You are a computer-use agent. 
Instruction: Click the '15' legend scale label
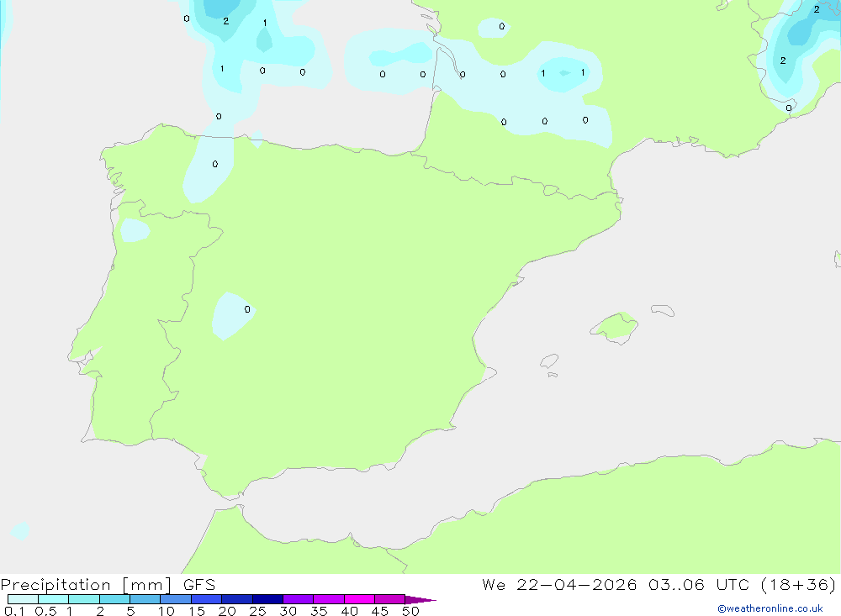pos(197,611)
